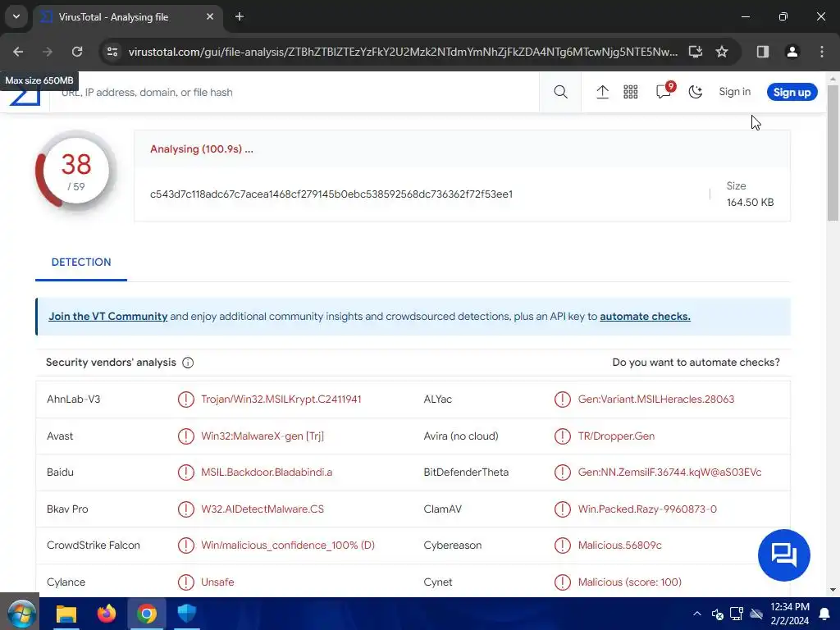Reload the page with refresh icon
The width and height of the screenshot is (840, 630).
click(77, 52)
